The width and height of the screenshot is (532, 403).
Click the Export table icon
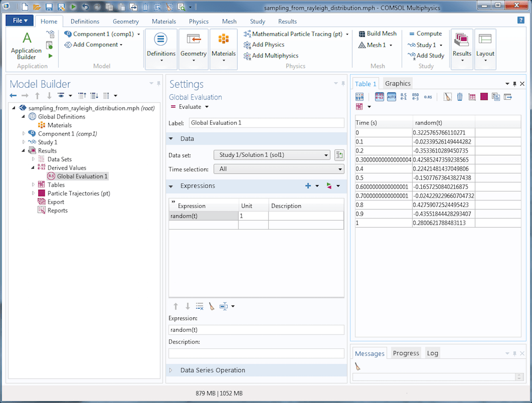click(x=508, y=97)
